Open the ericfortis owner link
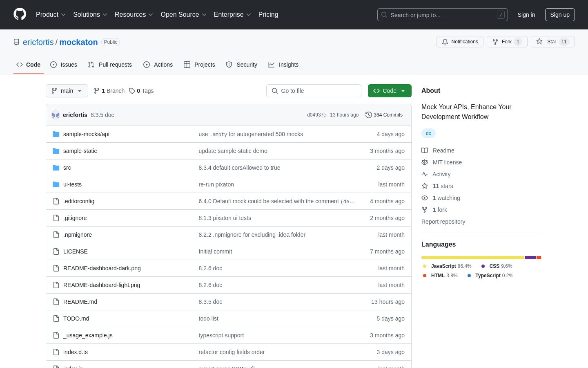Screen dimensions: 588x368 coord(38,42)
